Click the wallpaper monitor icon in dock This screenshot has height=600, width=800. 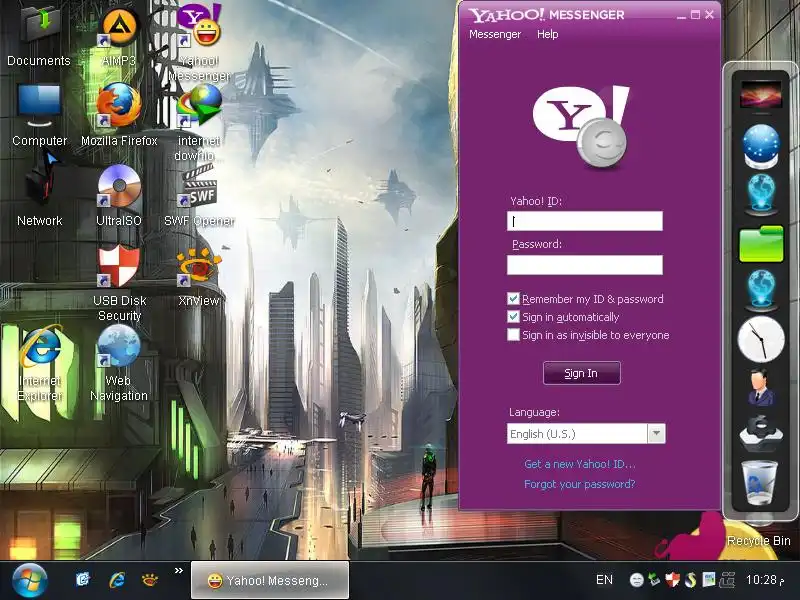point(761,94)
